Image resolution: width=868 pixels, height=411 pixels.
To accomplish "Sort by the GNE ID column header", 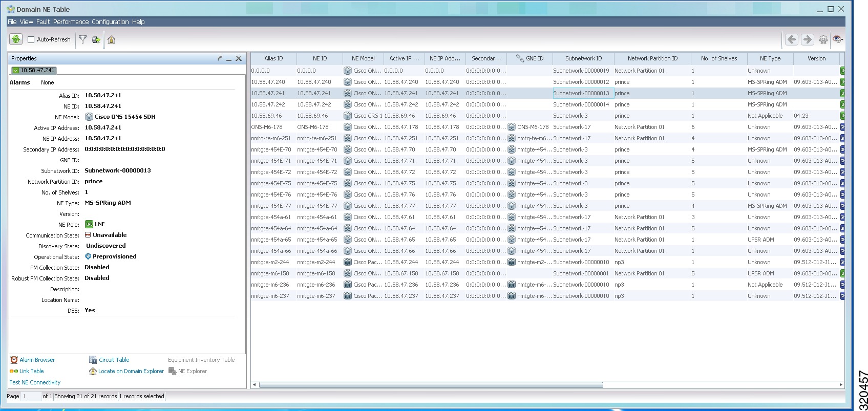I will [x=530, y=58].
